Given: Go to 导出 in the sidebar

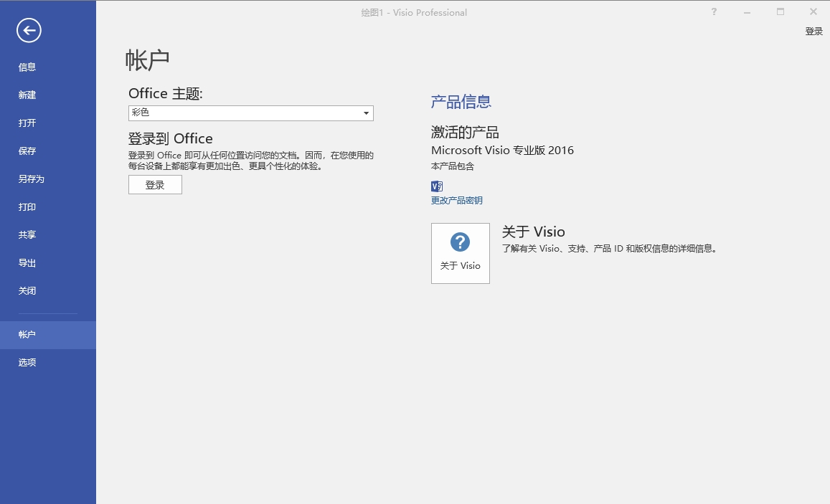Looking at the screenshot, I should pyautogui.click(x=27, y=263).
